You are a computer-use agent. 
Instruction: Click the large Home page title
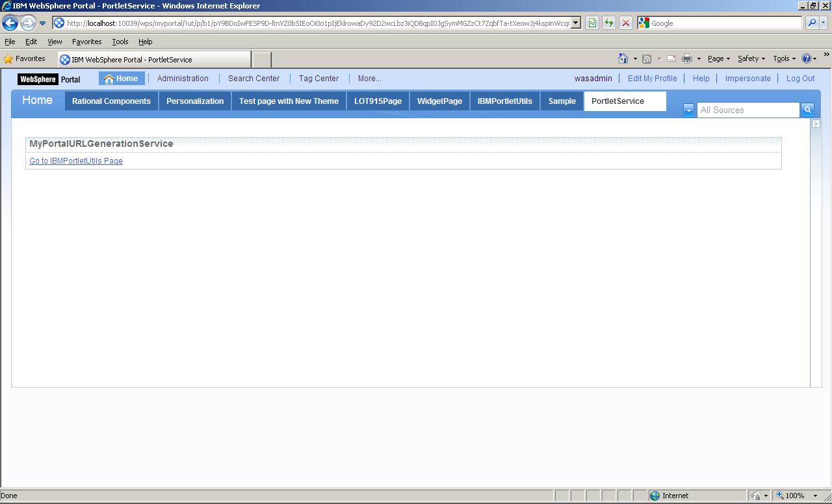tap(37, 100)
